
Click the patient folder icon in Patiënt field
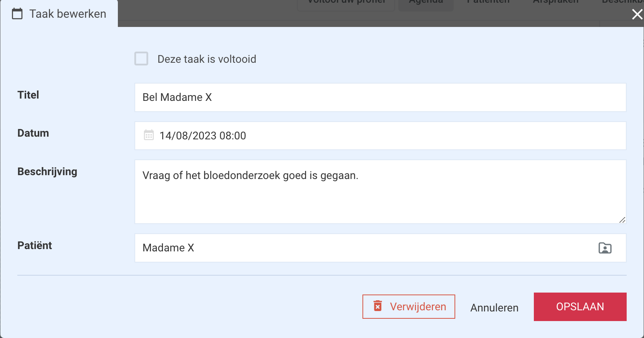point(605,248)
